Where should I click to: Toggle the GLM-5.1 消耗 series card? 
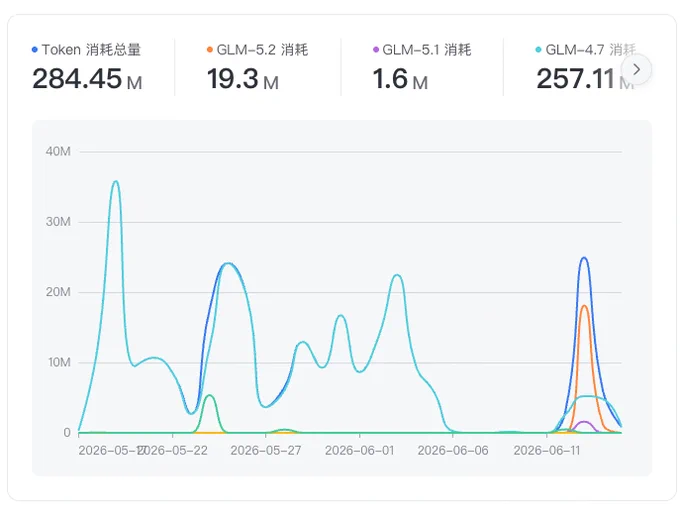pyautogui.click(x=422, y=67)
